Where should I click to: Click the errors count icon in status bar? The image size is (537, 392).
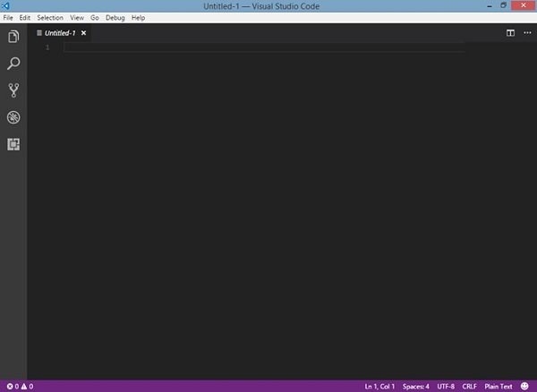click(x=10, y=386)
